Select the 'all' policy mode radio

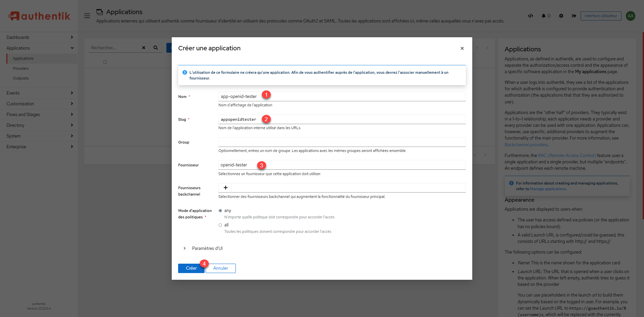(x=220, y=225)
